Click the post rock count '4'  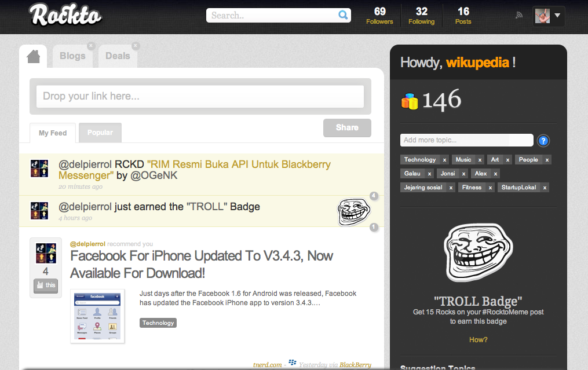point(46,272)
